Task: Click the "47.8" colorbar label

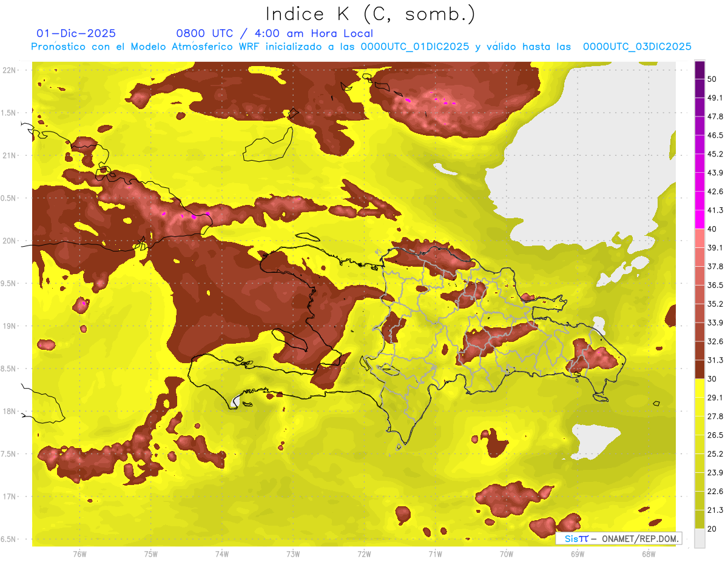Action: click(715, 116)
